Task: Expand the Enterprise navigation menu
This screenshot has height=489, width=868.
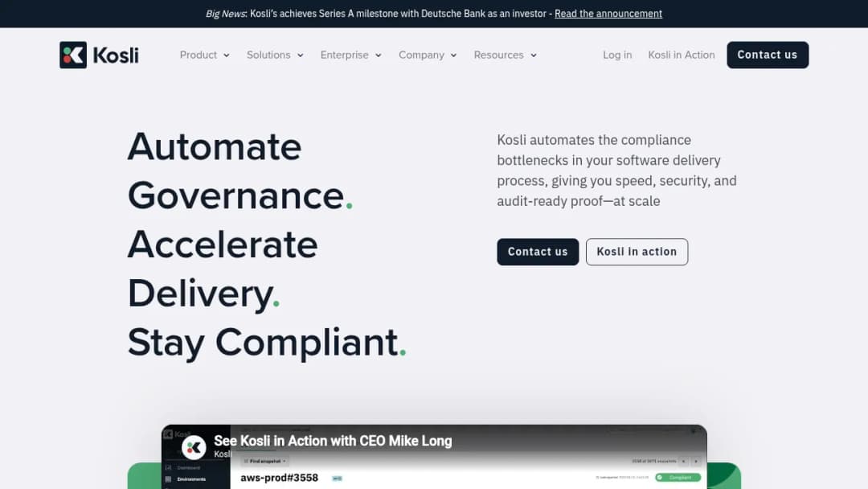Action: (x=351, y=55)
